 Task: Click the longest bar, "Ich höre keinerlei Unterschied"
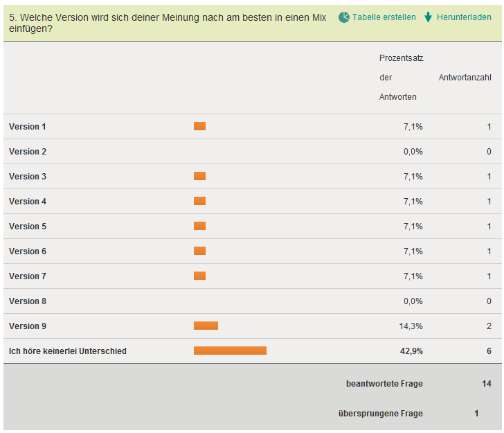(230, 351)
